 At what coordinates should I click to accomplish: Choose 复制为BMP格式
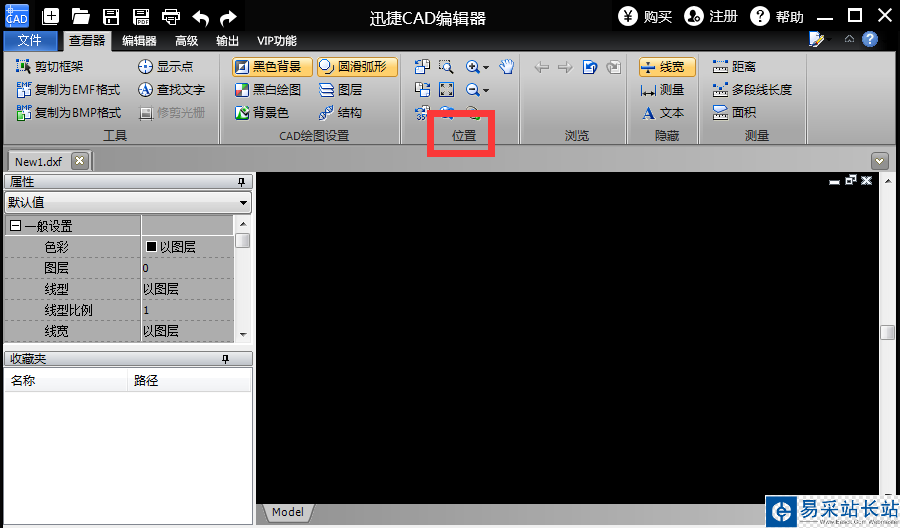pos(68,112)
